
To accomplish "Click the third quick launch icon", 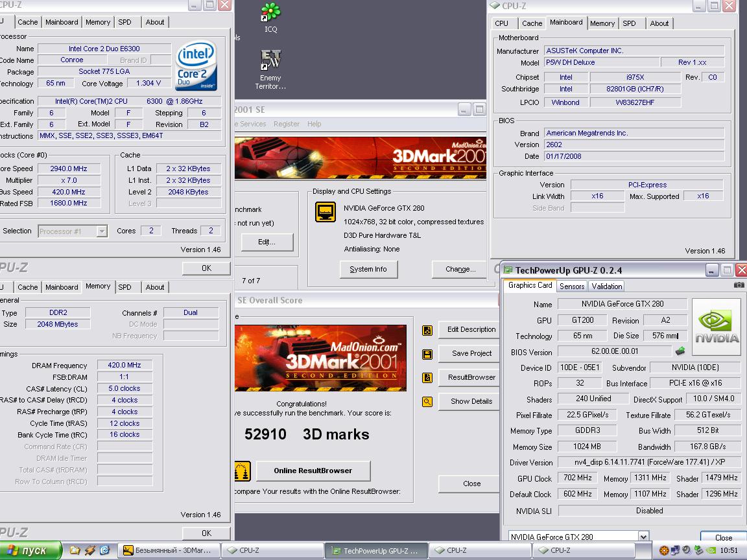I will click(105, 550).
